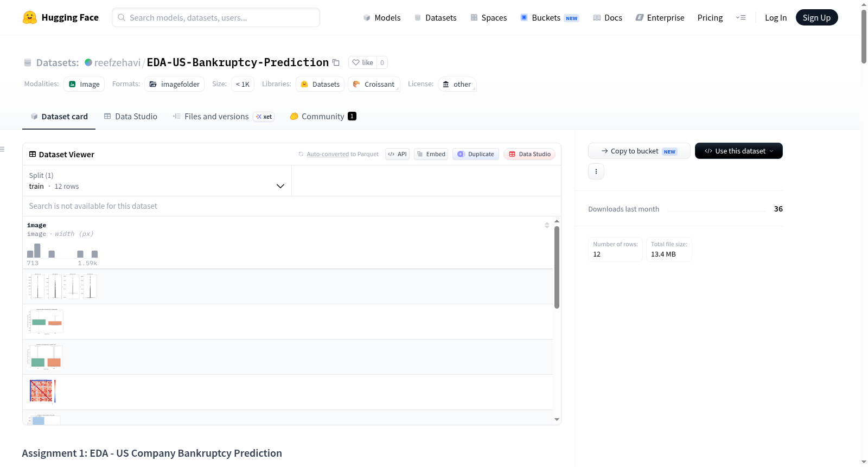This screenshot has width=868, height=467.
Task: Like the dataset via heart button
Action: tap(363, 62)
